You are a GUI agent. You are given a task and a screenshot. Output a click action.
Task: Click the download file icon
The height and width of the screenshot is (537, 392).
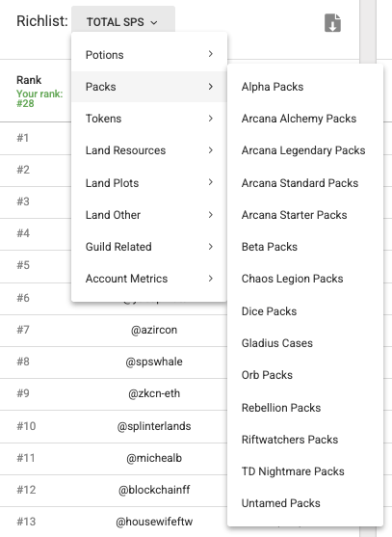click(x=332, y=23)
